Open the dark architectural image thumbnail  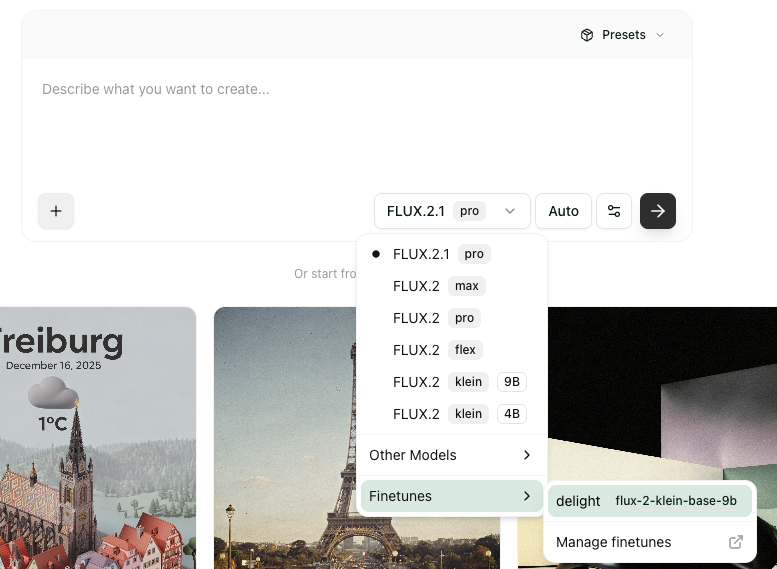tap(662, 394)
